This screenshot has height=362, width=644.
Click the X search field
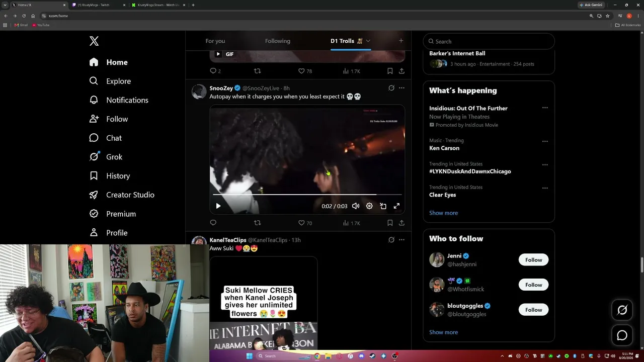click(x=489, y=41)
